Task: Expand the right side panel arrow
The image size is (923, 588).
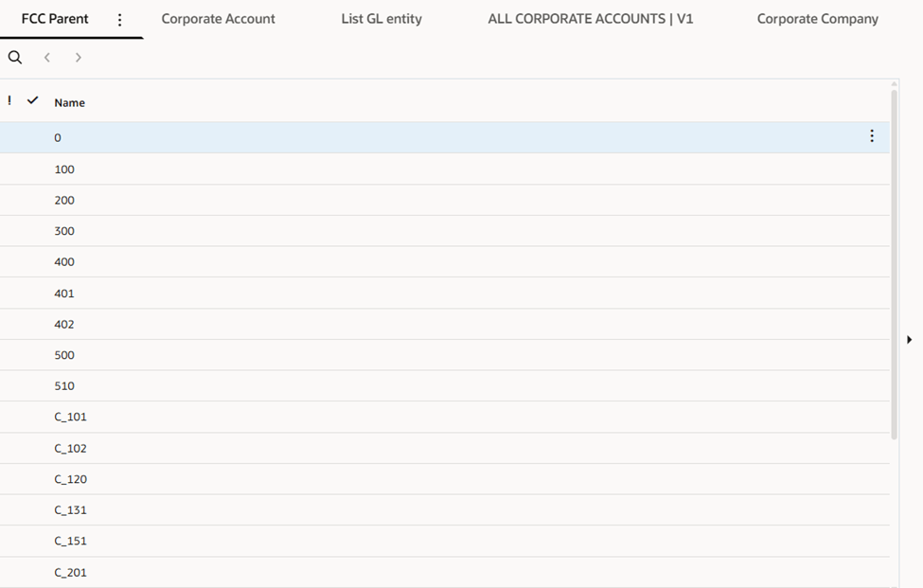Action: click(x=910, y=339)
